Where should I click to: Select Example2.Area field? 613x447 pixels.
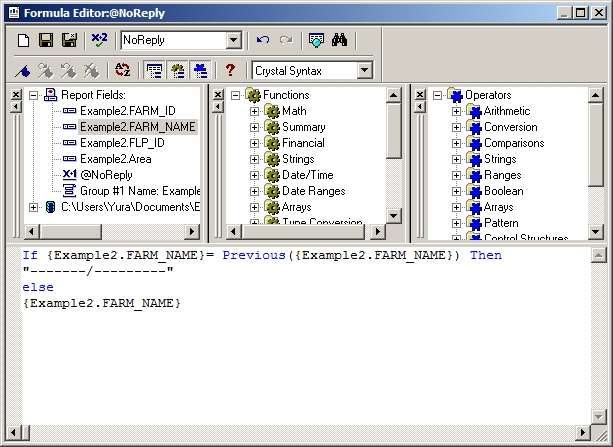tap(115, 159)
